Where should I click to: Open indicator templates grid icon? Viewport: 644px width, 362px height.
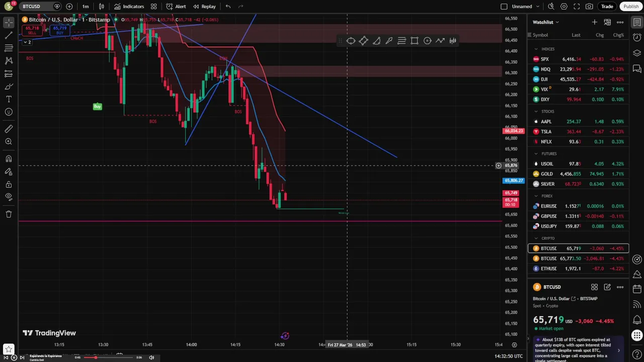click(154, 7)
